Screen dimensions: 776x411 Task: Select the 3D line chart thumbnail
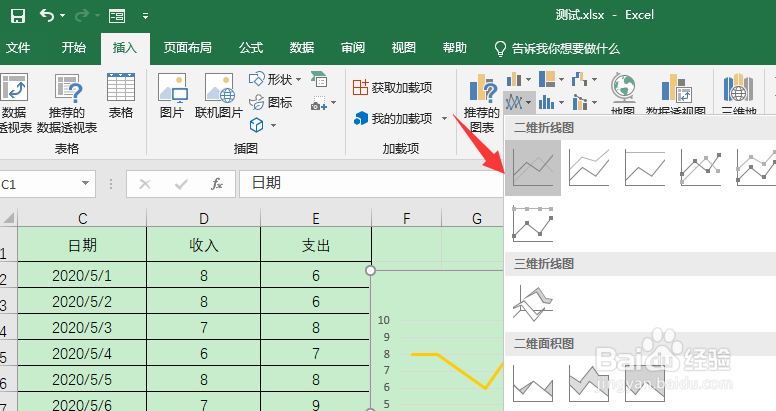click(x=533, y=304)
